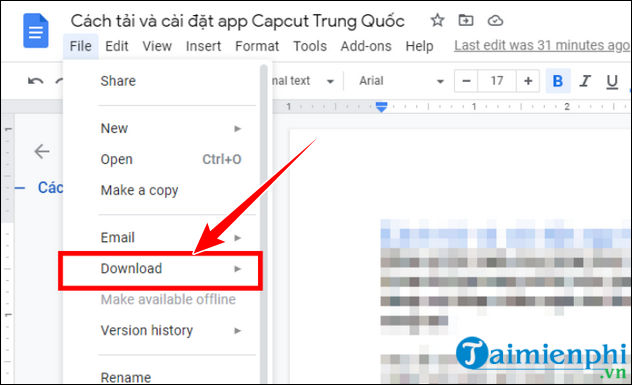This screenshot has width=632, height=385.
Task: Open the Arial font dropdown
Action: point(401,81)
